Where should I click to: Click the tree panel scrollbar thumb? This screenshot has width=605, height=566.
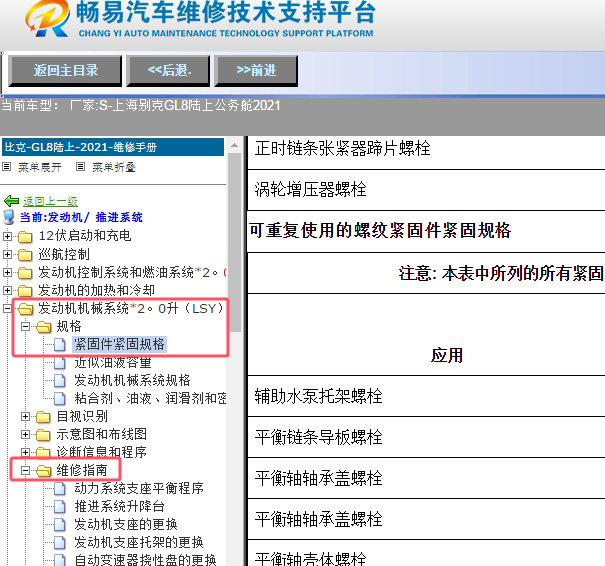tap(234, 242)
